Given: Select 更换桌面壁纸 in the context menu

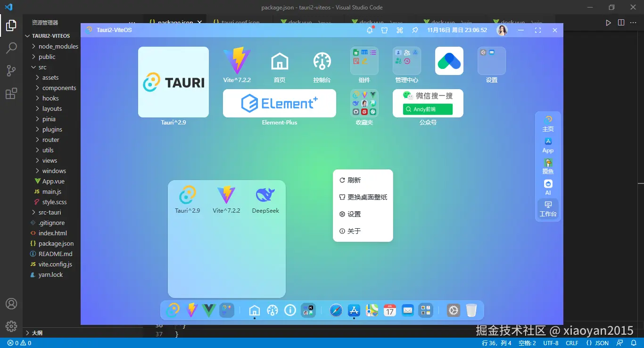Looking at the screenshot, I should [x=363, y=197].
